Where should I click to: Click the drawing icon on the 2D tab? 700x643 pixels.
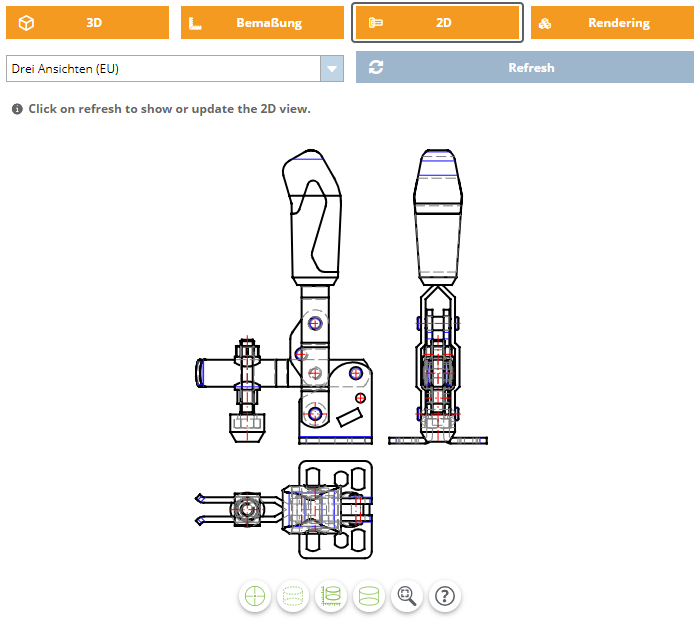[376, 23]
